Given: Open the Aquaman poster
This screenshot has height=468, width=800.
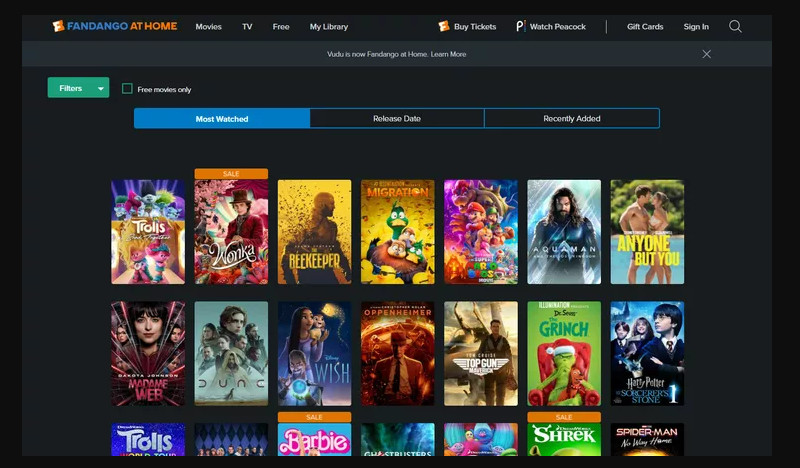Looking at the screenshot, I should [x=564, y=232].
